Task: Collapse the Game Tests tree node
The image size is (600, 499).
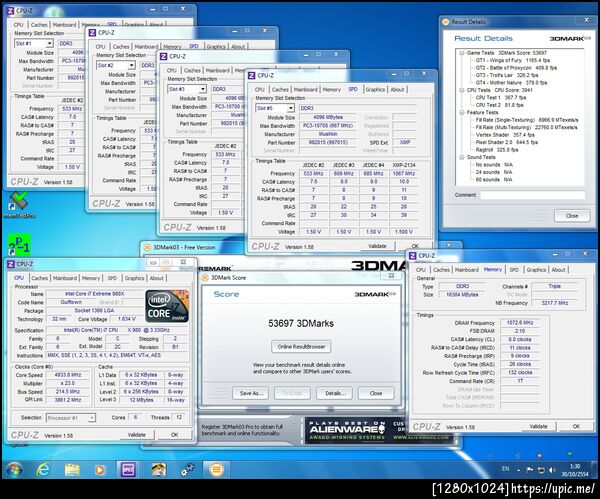Action: (x=461, y=53)
